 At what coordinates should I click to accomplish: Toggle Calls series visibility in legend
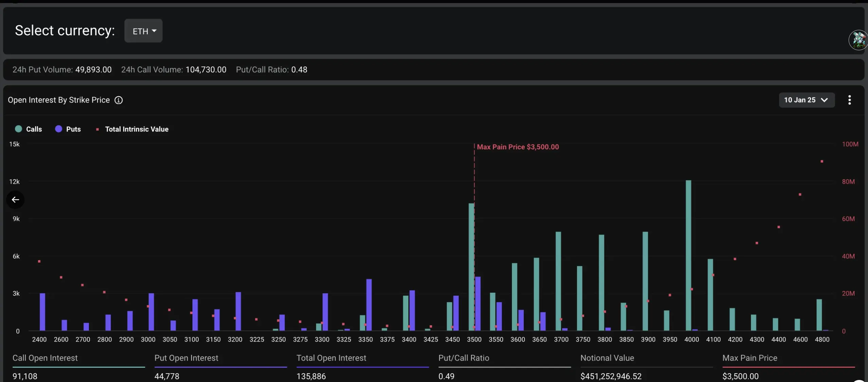pyautogui.click(x=34, y=129)
